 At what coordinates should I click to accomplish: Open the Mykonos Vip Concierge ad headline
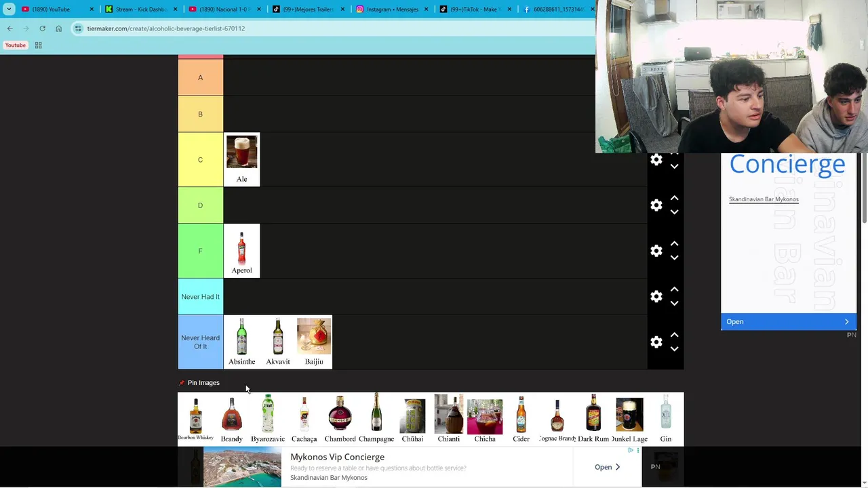pos(337,457)
